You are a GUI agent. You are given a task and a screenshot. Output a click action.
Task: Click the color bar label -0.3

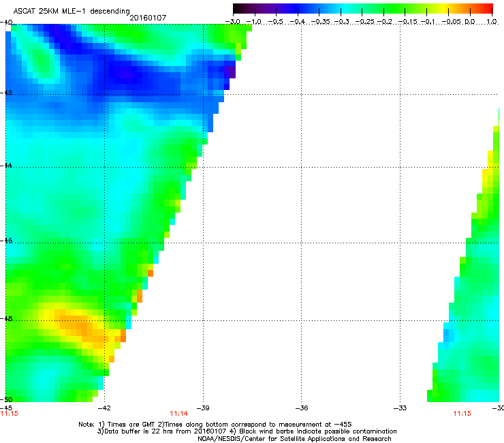coord(341,22)
